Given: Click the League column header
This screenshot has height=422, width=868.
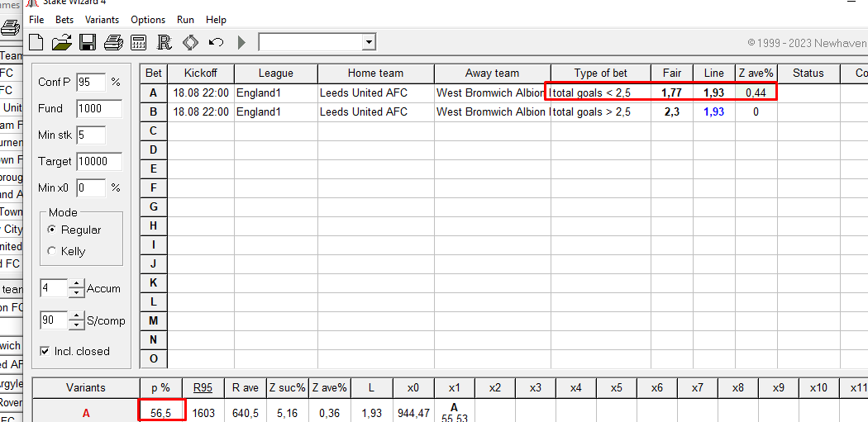Looking at the screenshot, I should click(275, 73).
